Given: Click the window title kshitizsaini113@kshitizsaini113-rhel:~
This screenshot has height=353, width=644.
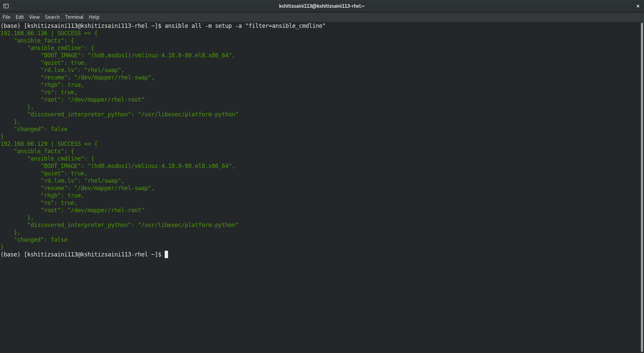Looking at the screenshot, I should tap(322, 6).
